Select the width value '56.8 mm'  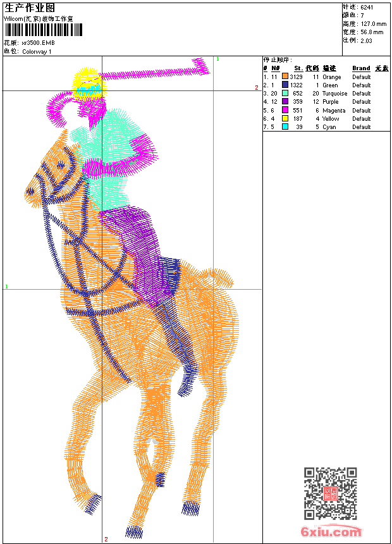pyautogui.click(x=372, y=32)
